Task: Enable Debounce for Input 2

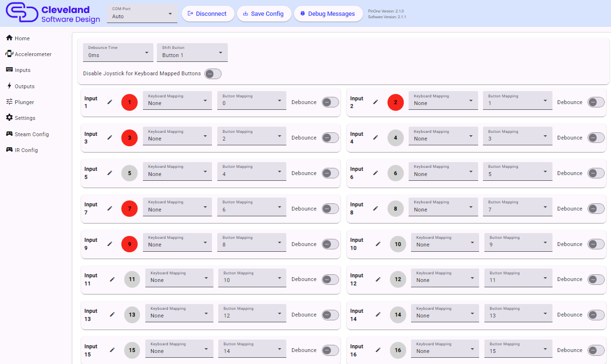Action: pyautogui.click(x=596, y=102)
